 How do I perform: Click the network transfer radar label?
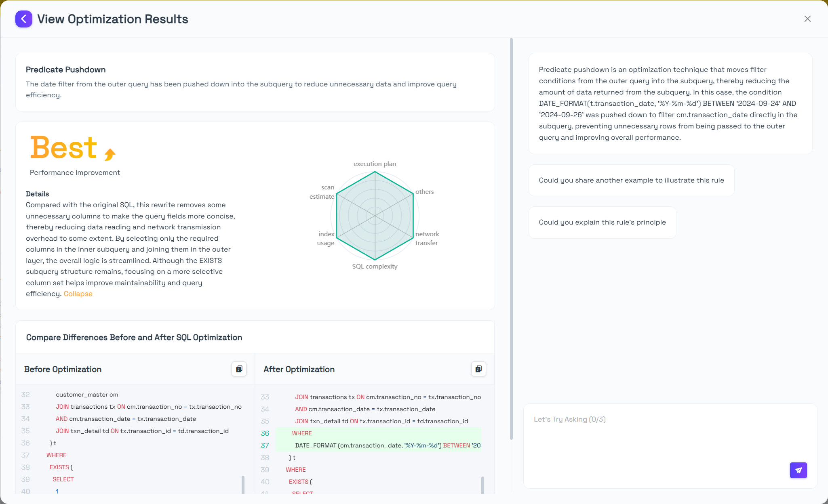coord(427,239)
